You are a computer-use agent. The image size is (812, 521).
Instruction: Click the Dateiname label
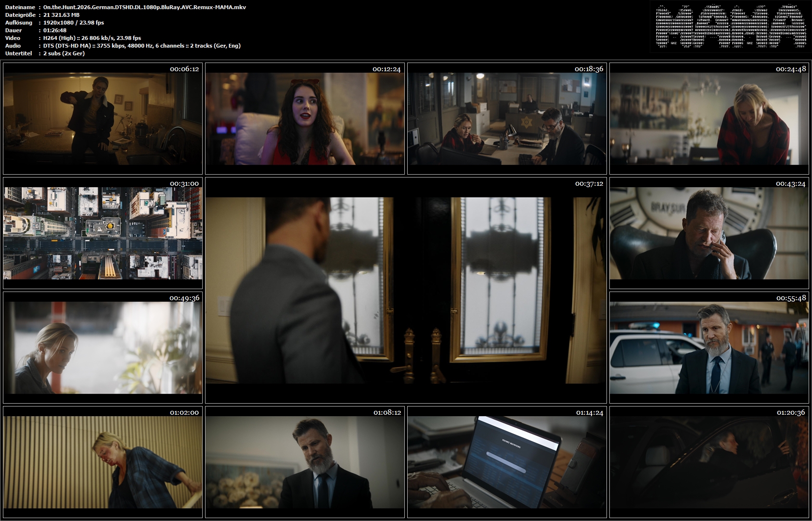[20, 7]
